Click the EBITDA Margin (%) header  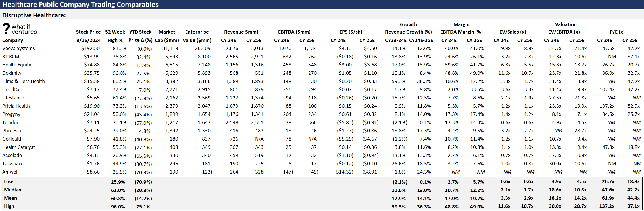point(462,32)
